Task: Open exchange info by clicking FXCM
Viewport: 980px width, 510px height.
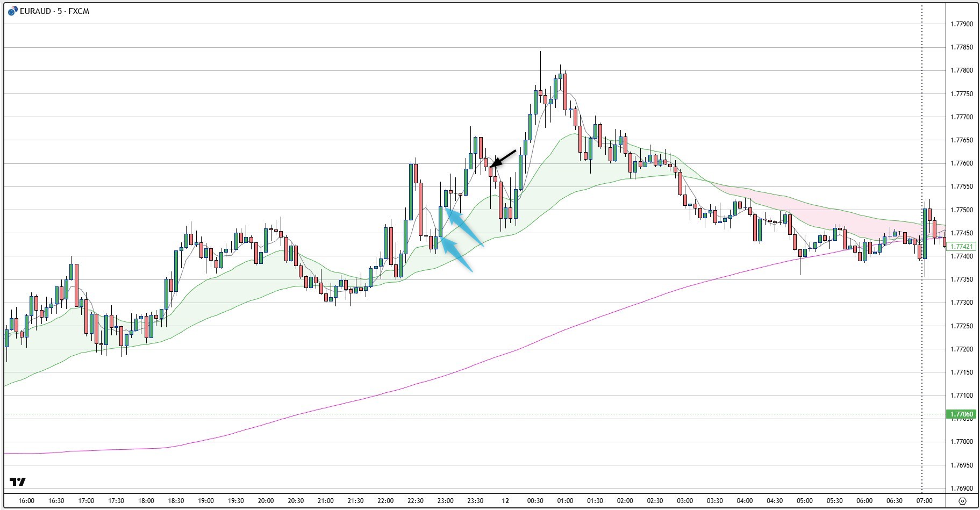Action: click(x=78, y=10)
